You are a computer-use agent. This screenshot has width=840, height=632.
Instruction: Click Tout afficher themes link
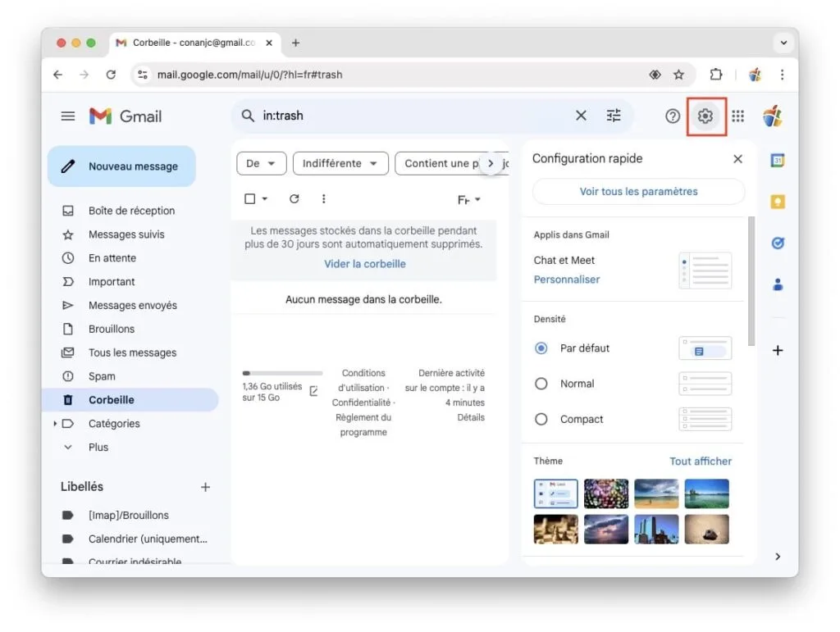[701, 461]
